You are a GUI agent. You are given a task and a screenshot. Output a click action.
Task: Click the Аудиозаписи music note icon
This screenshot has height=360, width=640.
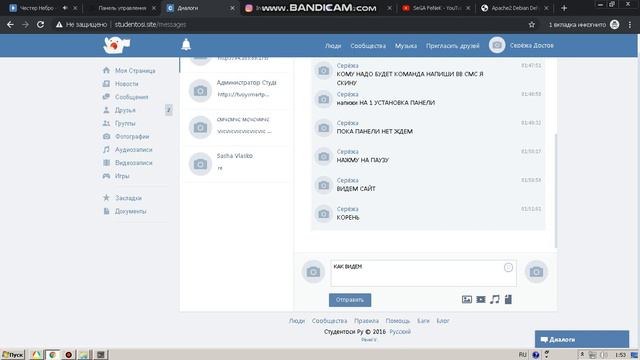point(107,149)
